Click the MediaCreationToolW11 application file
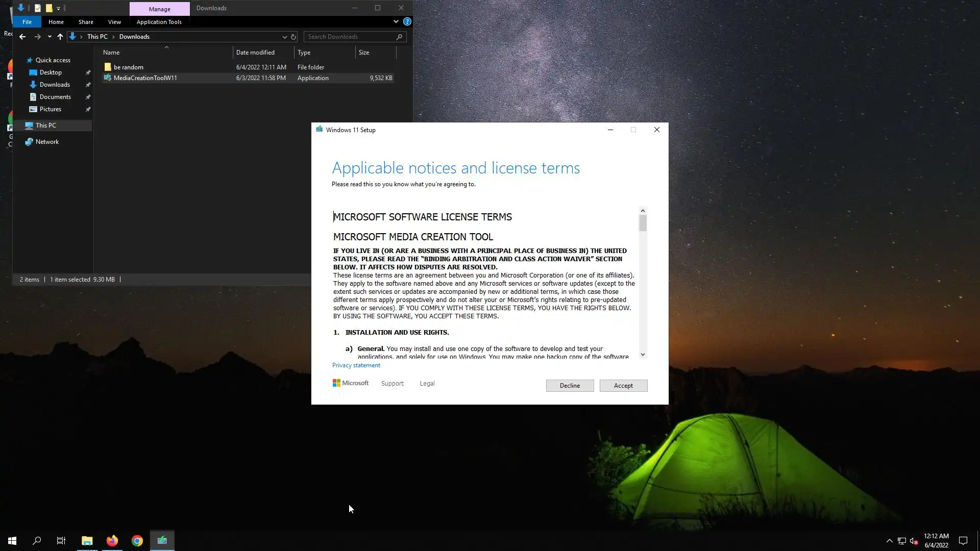Image resolution: width=980 pixels, height=551 pixels. (145, 78)
